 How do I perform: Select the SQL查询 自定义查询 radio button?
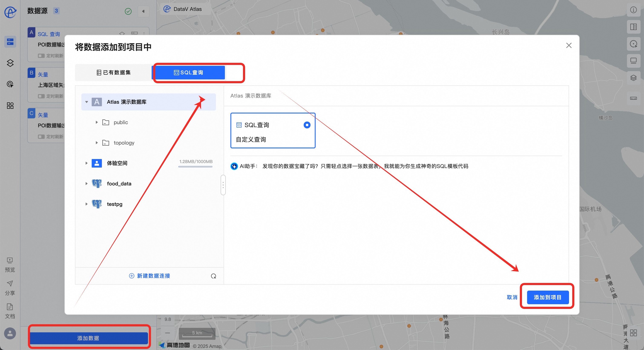(307, 125)
